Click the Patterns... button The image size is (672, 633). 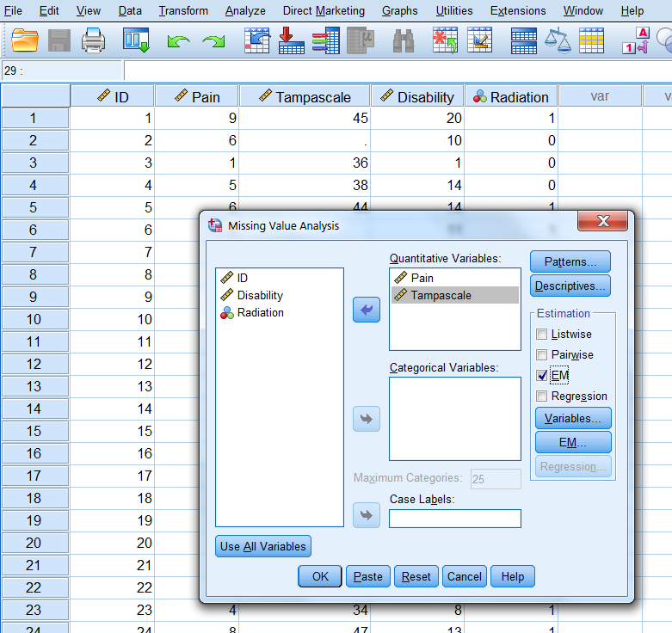click(570, 261)
